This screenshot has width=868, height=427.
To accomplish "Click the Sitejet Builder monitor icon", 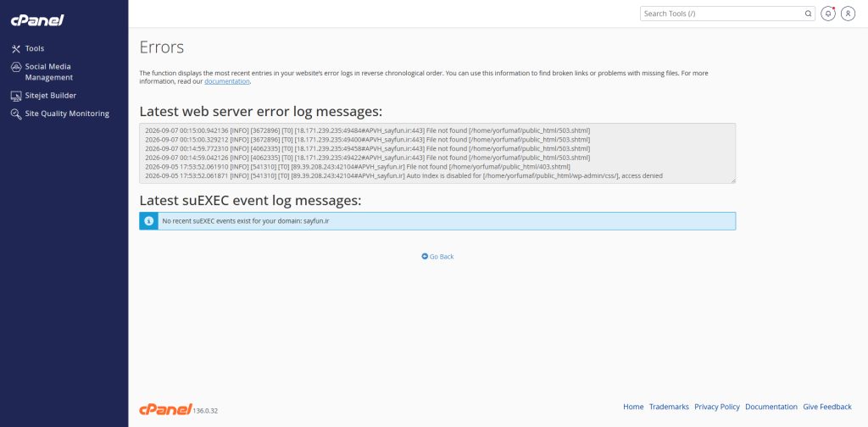I will tap(16, 96).
